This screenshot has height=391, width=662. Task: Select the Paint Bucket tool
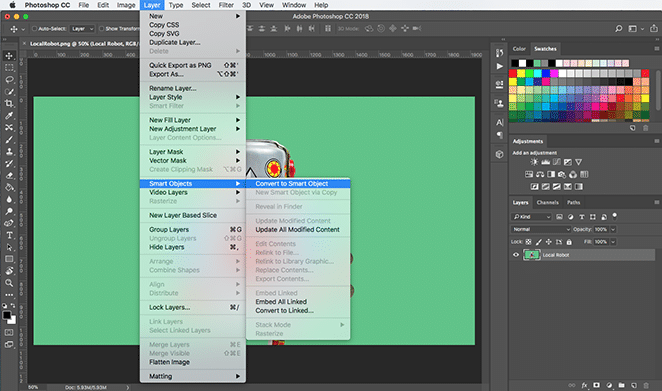[9, 187]
